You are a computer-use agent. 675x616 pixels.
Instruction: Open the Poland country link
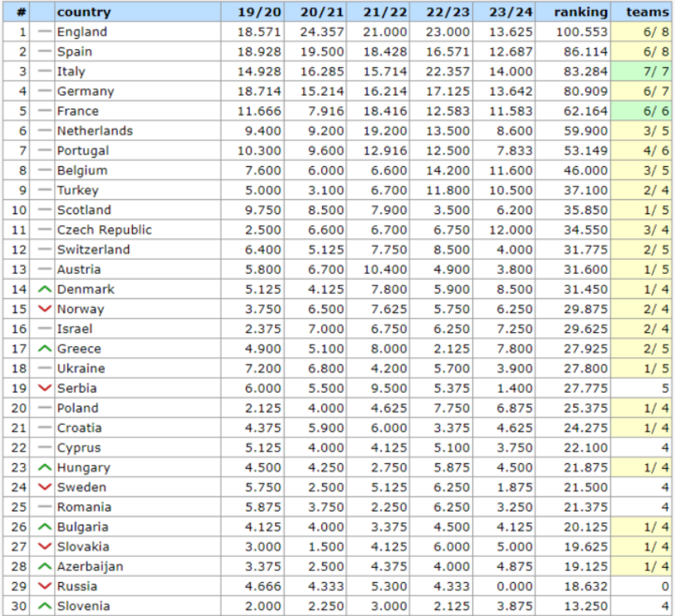point(78,408)
